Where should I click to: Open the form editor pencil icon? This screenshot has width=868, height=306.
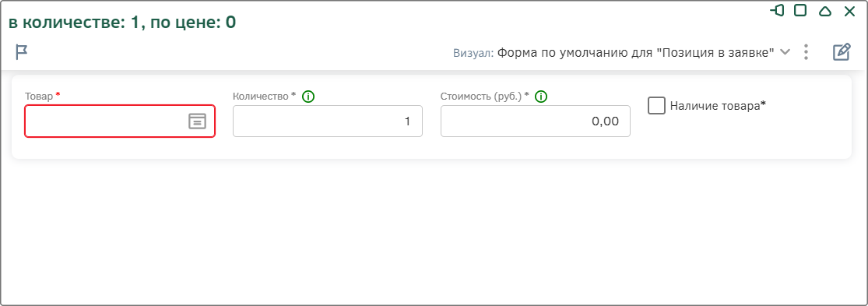click(x=842, y=53)
